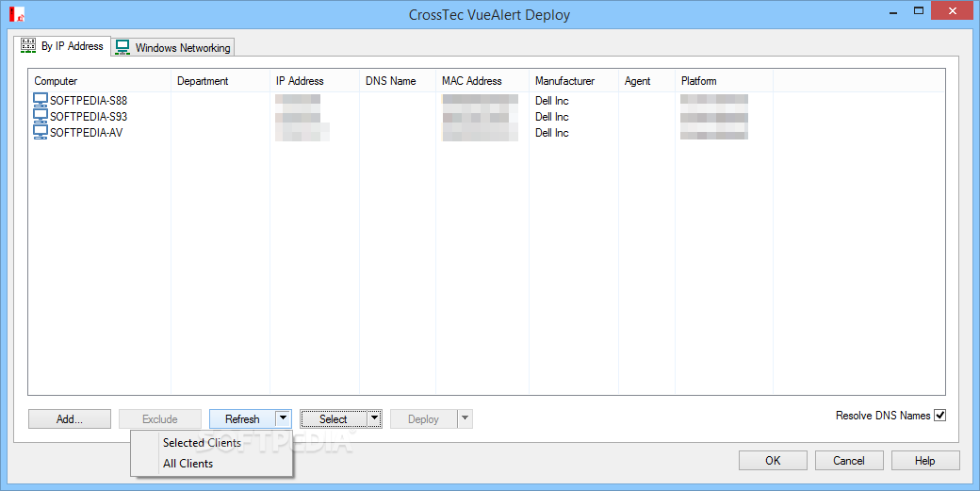
Task: Click the Select button
Action: pos(334,419)
